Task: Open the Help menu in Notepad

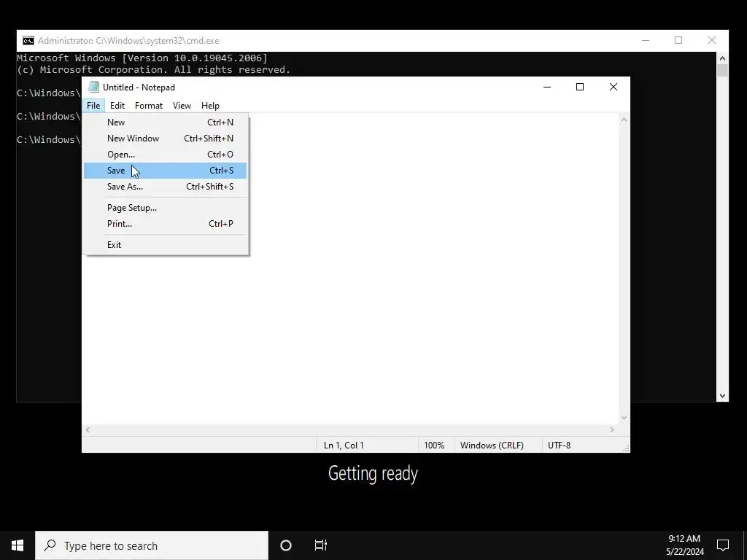Action: [210, 106]
